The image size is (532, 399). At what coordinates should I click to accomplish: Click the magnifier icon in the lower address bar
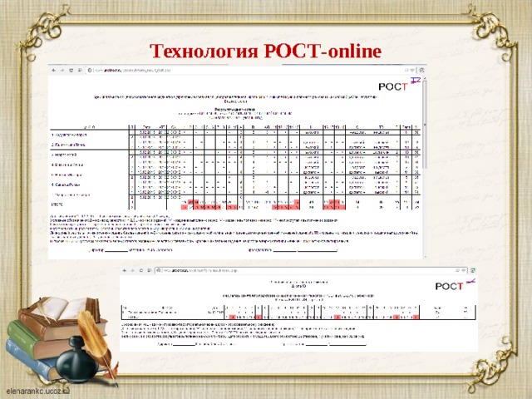point(159,270)
